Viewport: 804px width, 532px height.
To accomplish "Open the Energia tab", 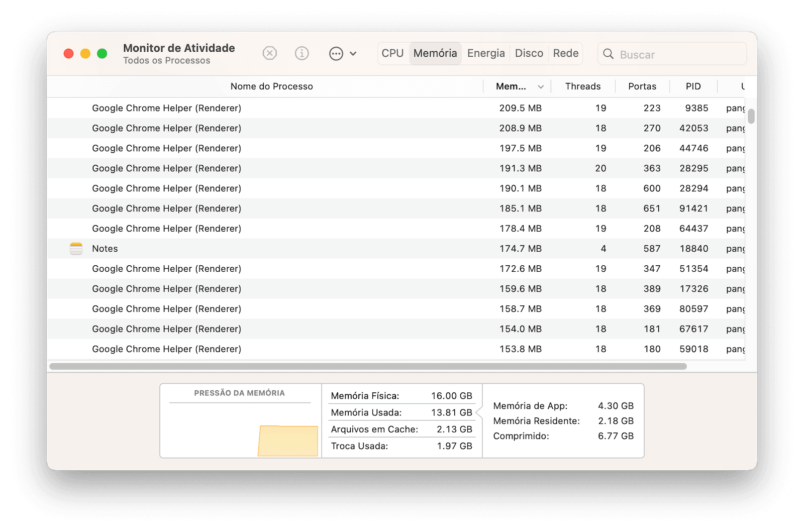I will click(x=485, y=53).
